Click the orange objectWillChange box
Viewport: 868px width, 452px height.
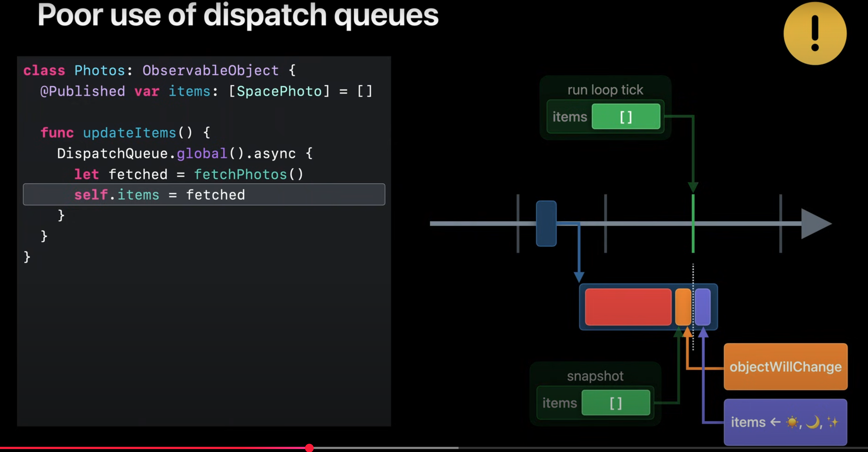[785, 367]
